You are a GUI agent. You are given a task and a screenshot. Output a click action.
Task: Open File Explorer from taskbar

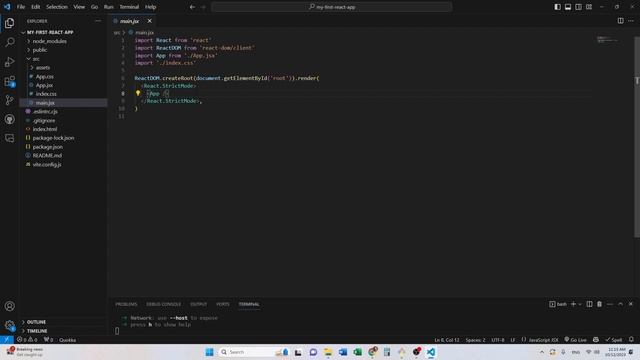tap(328, 352)
